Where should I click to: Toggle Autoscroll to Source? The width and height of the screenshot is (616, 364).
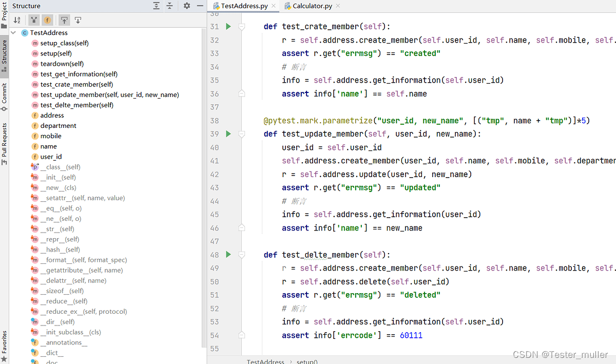pyautogui.click(x=64, y=20)
